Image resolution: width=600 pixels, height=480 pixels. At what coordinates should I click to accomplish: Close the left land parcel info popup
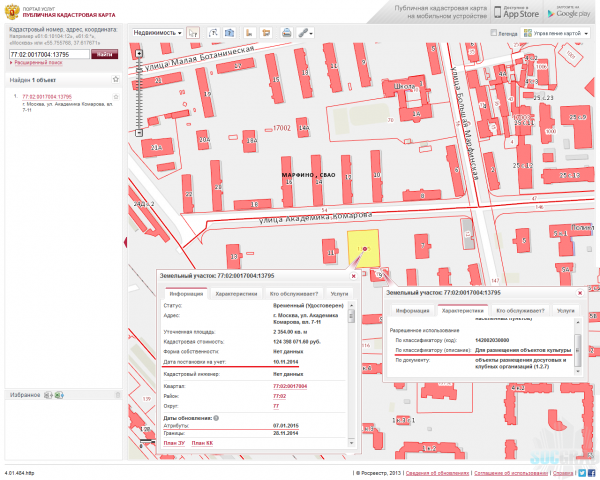pos(352,275)
